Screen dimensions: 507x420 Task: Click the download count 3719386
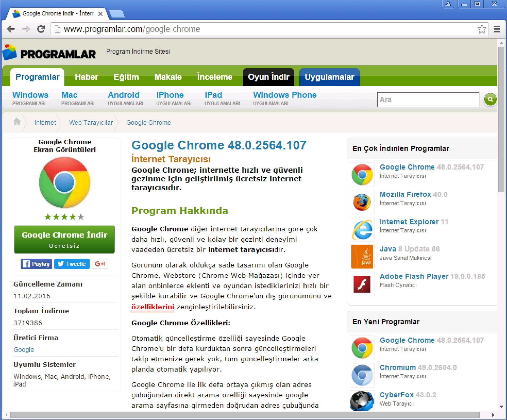[x=28, y=323]
